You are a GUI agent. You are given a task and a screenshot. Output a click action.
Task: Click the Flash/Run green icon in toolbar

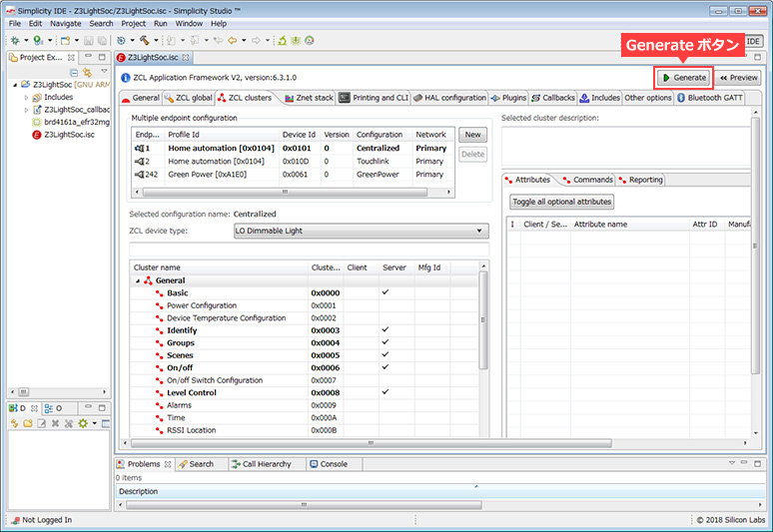click(38, 40)
